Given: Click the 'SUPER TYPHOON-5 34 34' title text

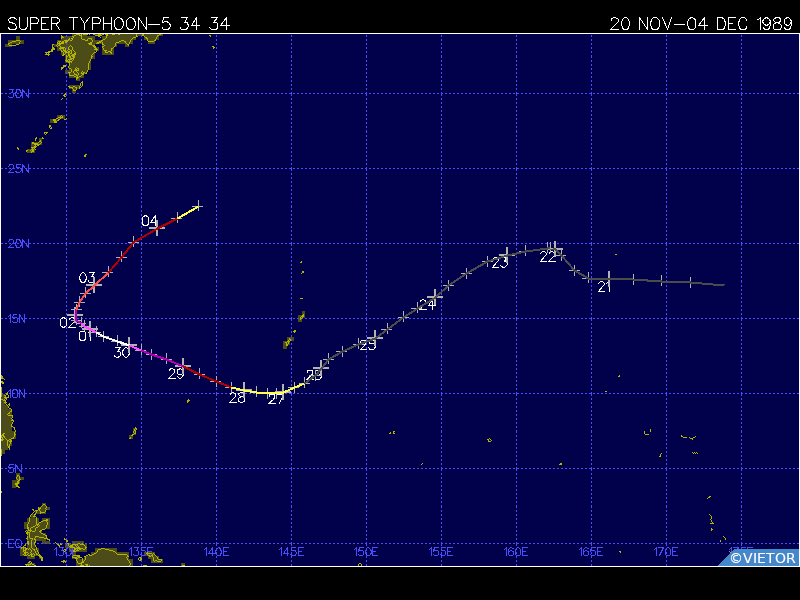Looking at the screenshot, I should coord(118,24).
